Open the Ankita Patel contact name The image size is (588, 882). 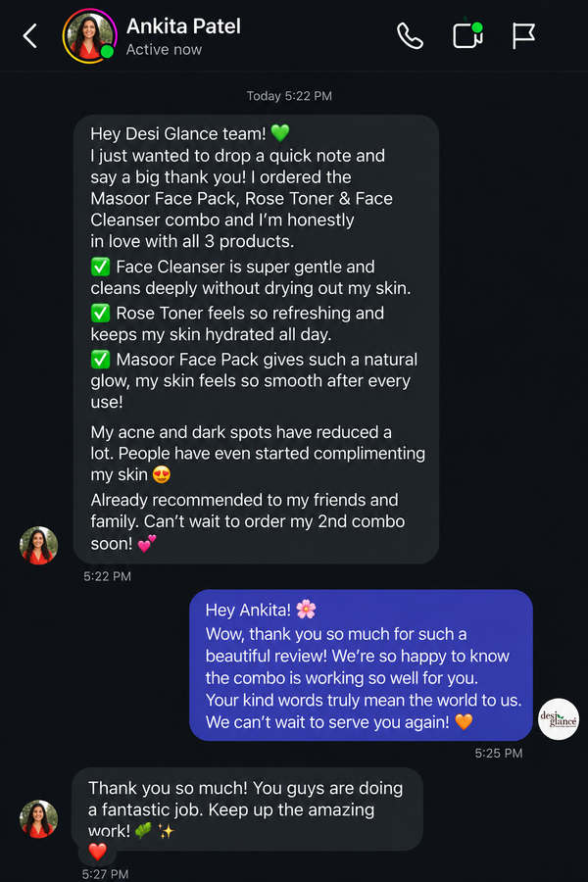click(x=183, y=26)
